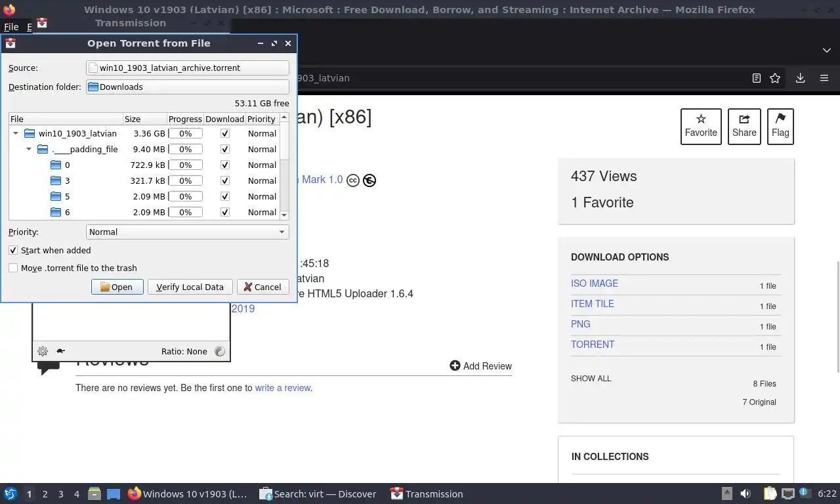
Task: Toggle Start when added checkbox
Action: point(13,250)
